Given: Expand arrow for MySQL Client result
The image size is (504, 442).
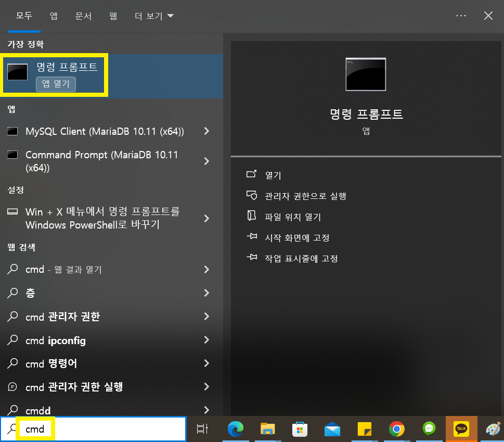Looking at the screenshot, I should point(206,131).
